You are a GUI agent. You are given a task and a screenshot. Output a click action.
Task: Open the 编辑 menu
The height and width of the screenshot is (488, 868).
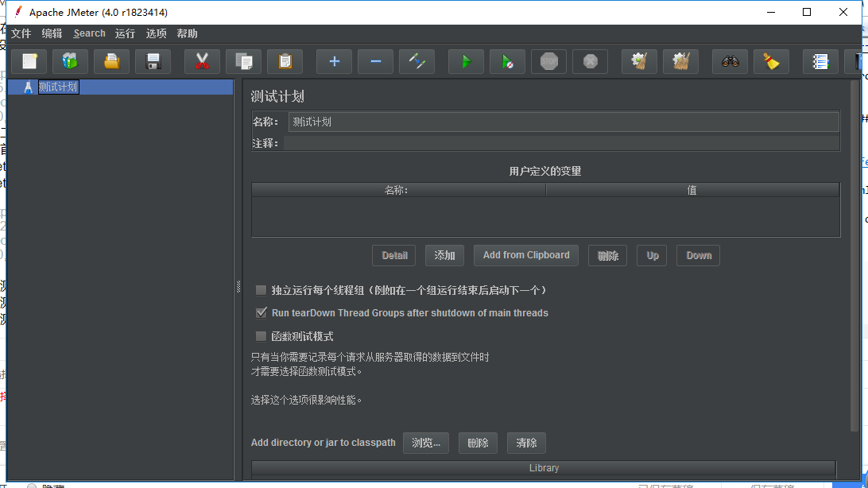tap(52, 33)
